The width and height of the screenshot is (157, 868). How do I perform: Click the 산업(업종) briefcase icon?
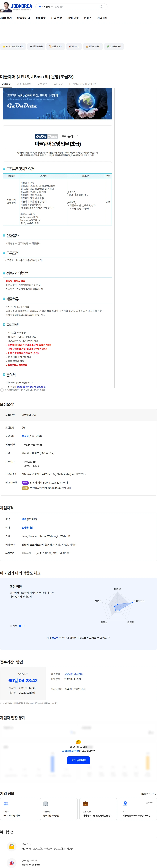pyautogui.click(x=85, y=804)
